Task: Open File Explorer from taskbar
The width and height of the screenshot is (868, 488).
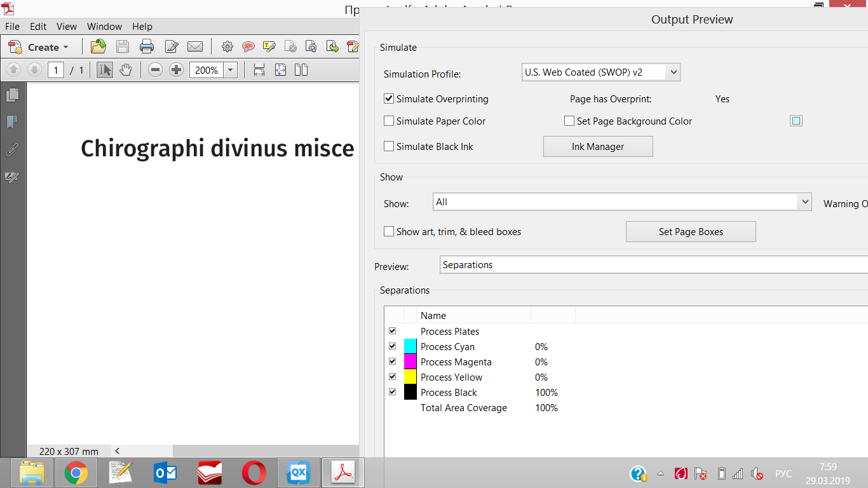Action: tap(32, 473)
